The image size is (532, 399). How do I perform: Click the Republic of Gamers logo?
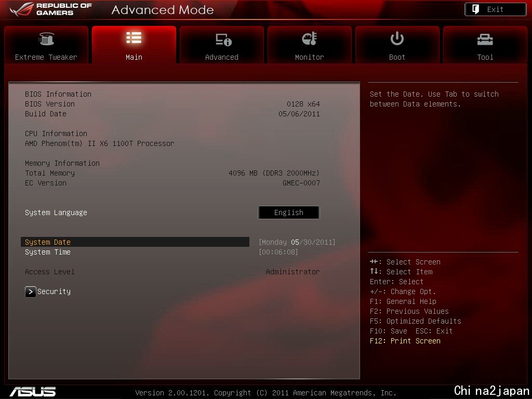pyautogui.click(x=51, y=9)
